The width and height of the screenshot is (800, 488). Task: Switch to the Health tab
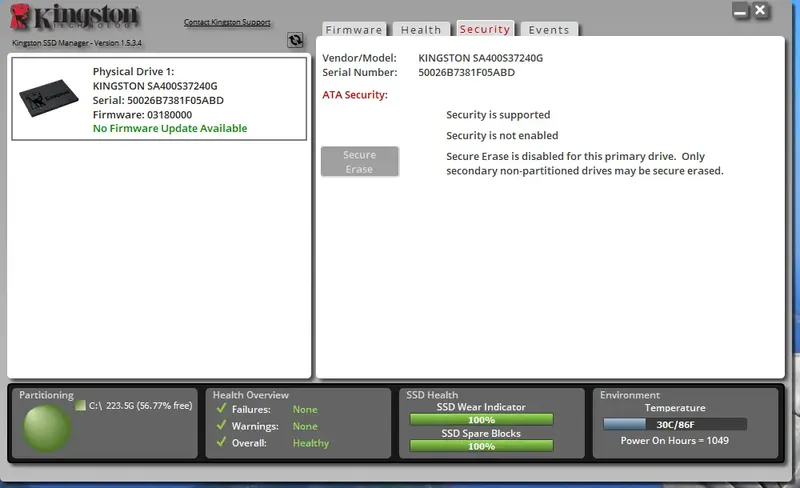click(x=420, y=30)
